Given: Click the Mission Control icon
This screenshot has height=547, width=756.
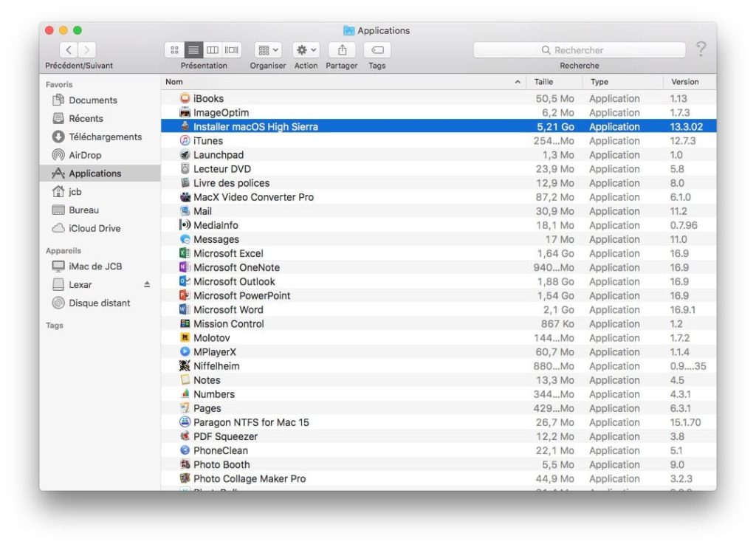Looking at the screenshot, I should (185, 324).
